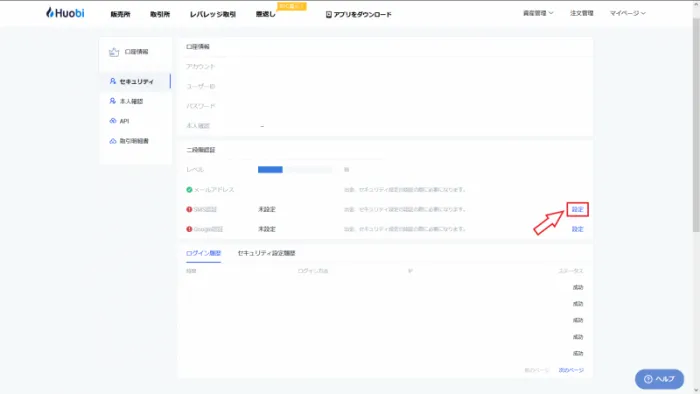
Task: Click the パスワード label in 口座情報
Action: pos(200,106)
